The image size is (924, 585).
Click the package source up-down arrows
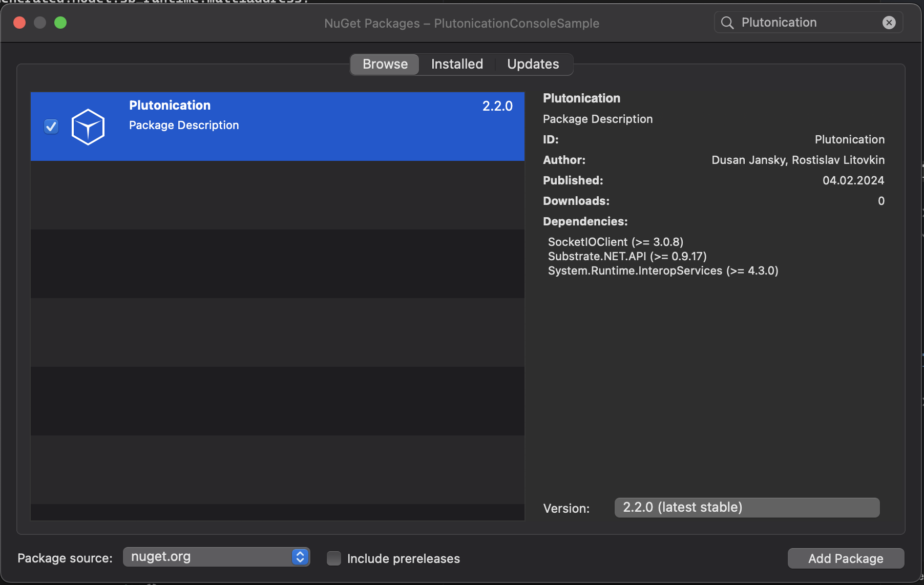[x=300, y=557]
